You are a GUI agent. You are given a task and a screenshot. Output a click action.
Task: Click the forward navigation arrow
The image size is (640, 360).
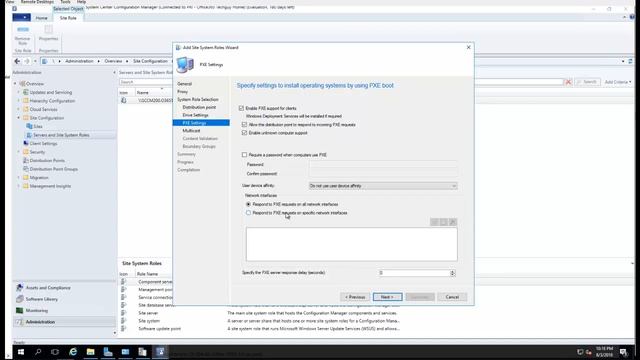tap(27, 61)
